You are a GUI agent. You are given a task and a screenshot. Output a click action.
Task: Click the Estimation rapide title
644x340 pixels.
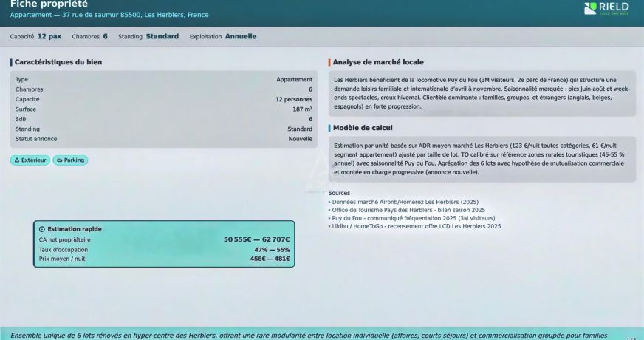pyautogui.click(x=75, y=229)
